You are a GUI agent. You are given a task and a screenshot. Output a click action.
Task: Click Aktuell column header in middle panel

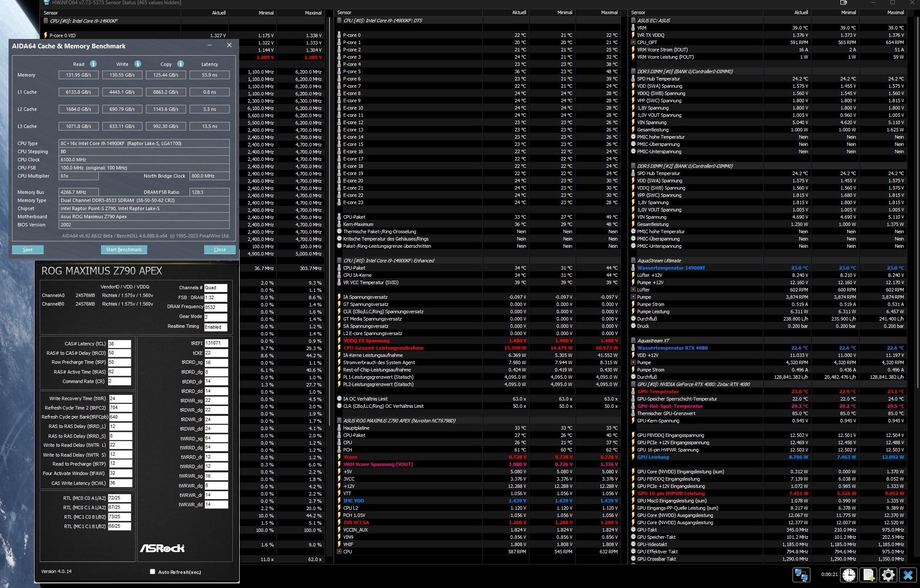click(506, 12)
